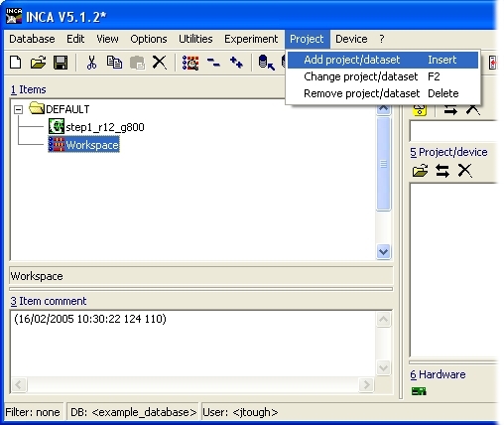Click the step1_r12_g800 experiment icon
504x425 pixels.
pos(57,126)
